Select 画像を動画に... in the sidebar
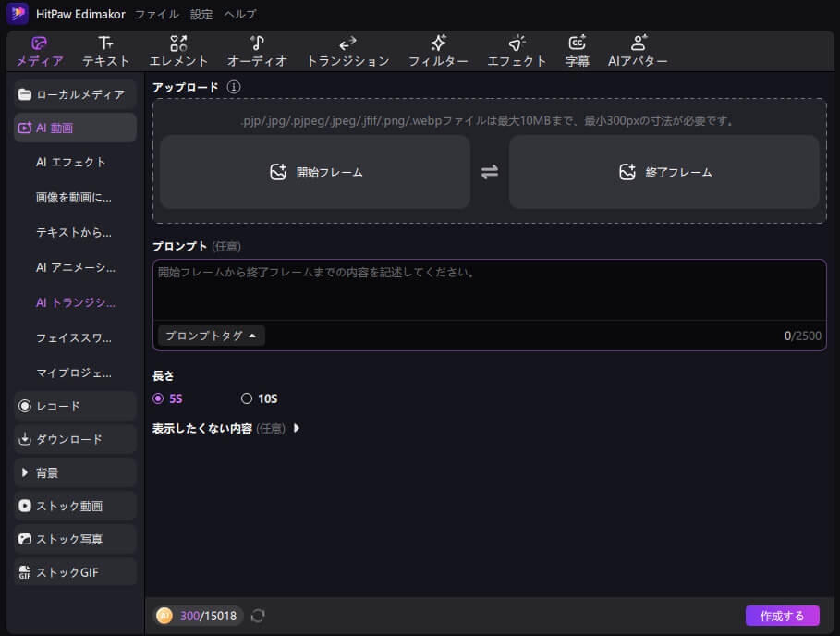 point(73,198)
